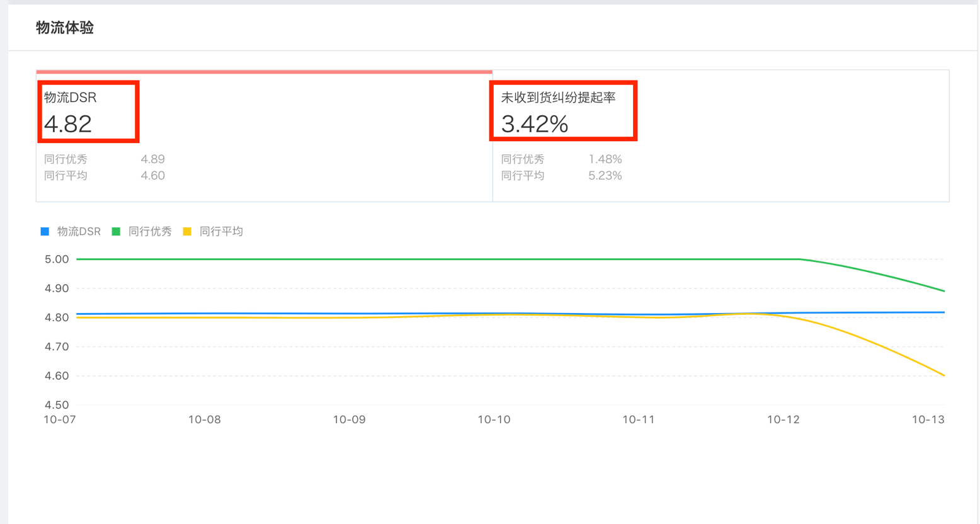This screenshot has width=980, height=524.
Task: Click the 同行平均 value 4.60
Action: pyautogui.click(x=153, y=176)
